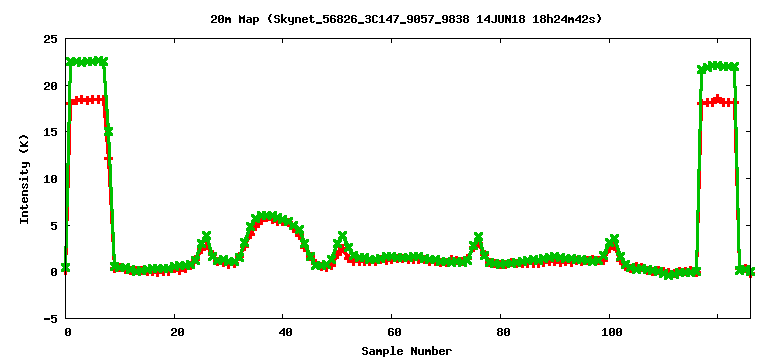Click the y-axis tick label 15
This screenshot has height=360, width=768.
50,132
